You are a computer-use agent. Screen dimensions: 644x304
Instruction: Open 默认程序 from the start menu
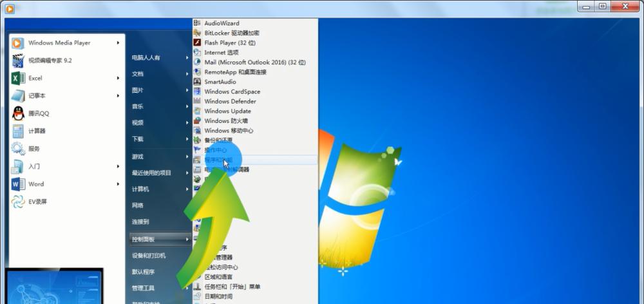tap(160, 272)
